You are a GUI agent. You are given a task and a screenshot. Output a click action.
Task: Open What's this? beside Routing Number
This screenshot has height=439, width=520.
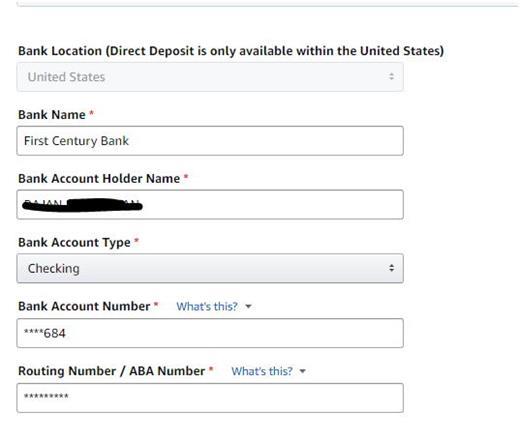point(262,371)
